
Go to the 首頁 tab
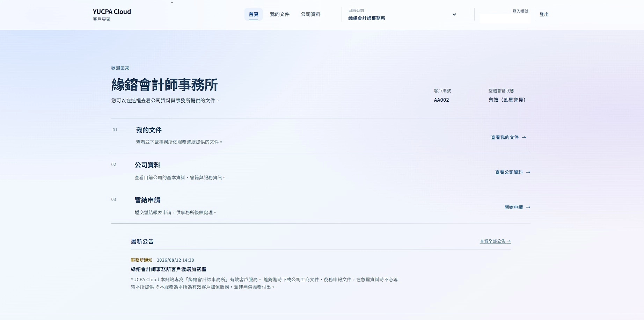point(254,14)
